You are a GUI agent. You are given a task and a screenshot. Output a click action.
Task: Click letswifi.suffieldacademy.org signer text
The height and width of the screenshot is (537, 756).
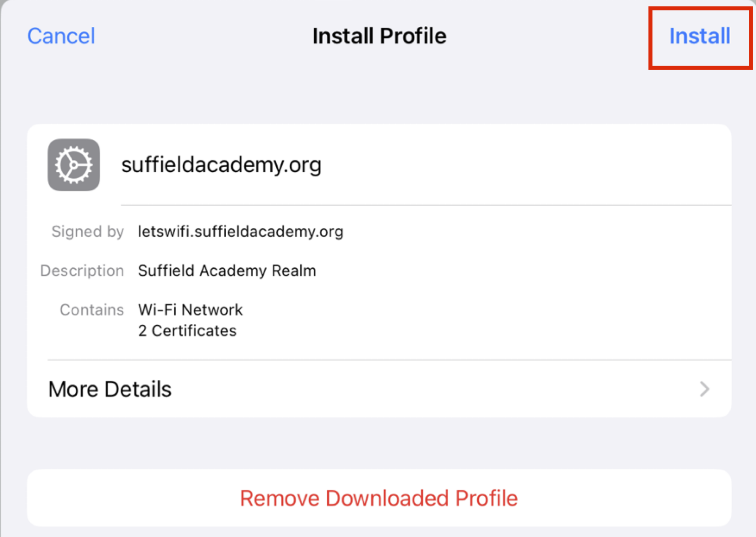click(240, 231)
